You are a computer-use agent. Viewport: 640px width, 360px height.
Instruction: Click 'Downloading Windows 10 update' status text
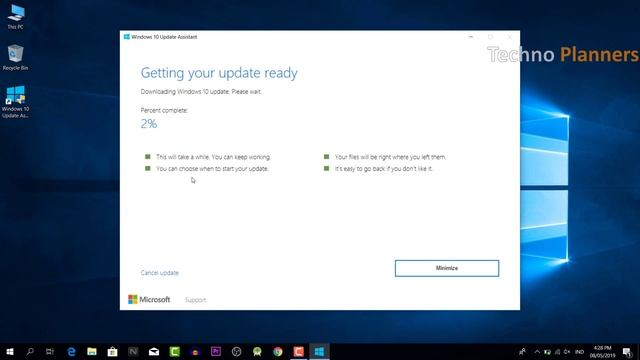coord(201,91)
